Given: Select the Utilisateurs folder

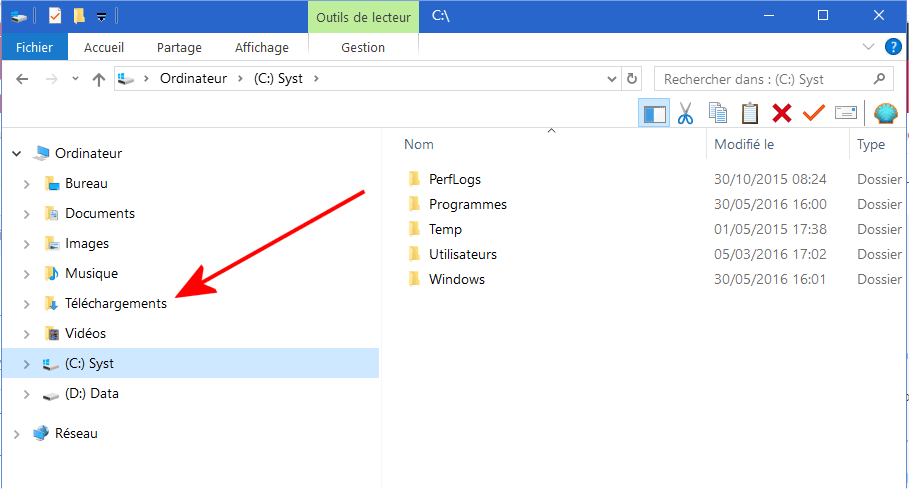Looking at the screenshot, I should point(463,254).
